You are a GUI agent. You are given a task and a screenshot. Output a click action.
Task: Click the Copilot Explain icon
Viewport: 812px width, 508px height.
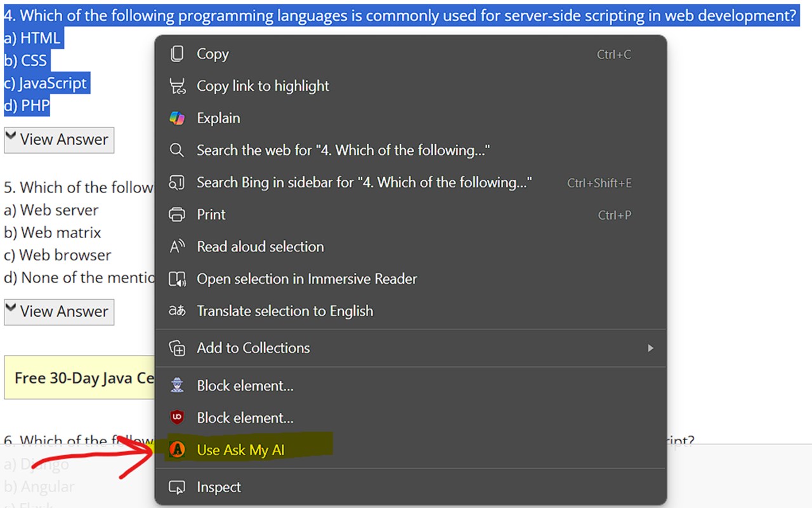[x=177, y=118]
